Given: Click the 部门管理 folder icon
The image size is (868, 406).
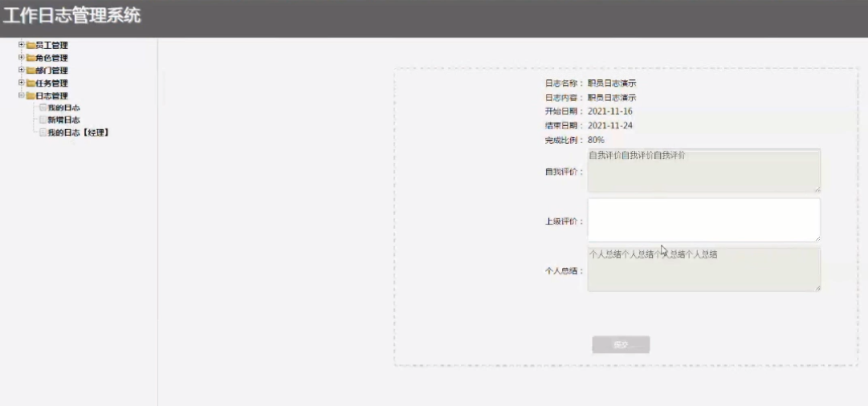Looking at the screenshot, I should tap(30, 71).
